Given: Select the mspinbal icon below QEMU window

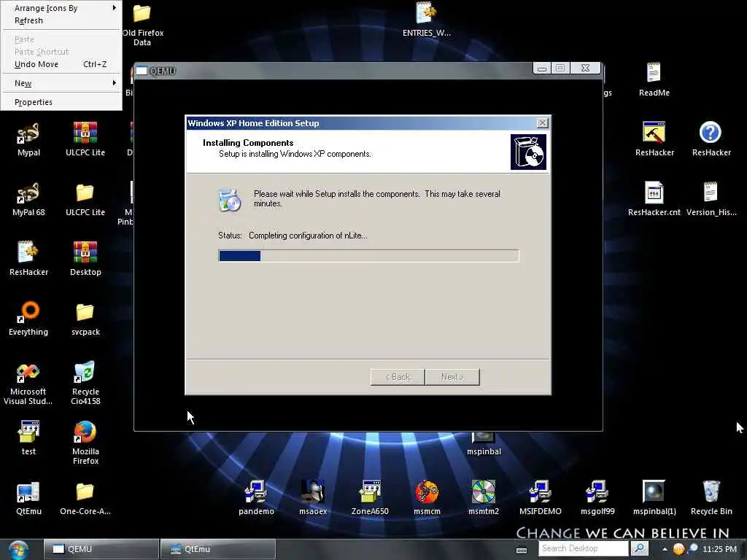Looking at the screenshot, I should tap(484, 444).
